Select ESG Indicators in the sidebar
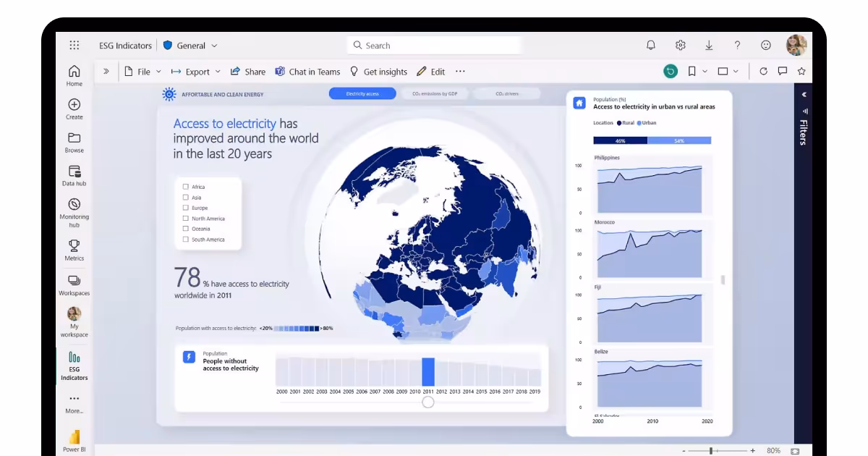 click(75, 366)
